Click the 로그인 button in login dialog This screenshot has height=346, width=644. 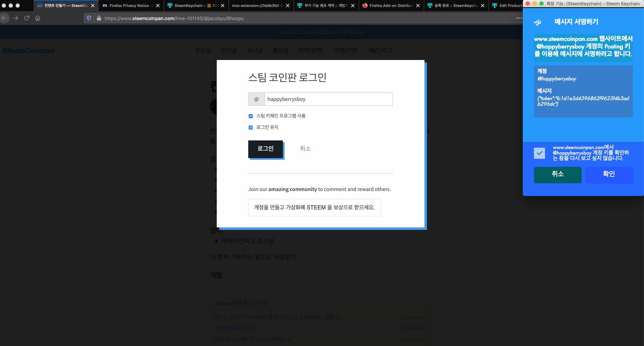266,149
